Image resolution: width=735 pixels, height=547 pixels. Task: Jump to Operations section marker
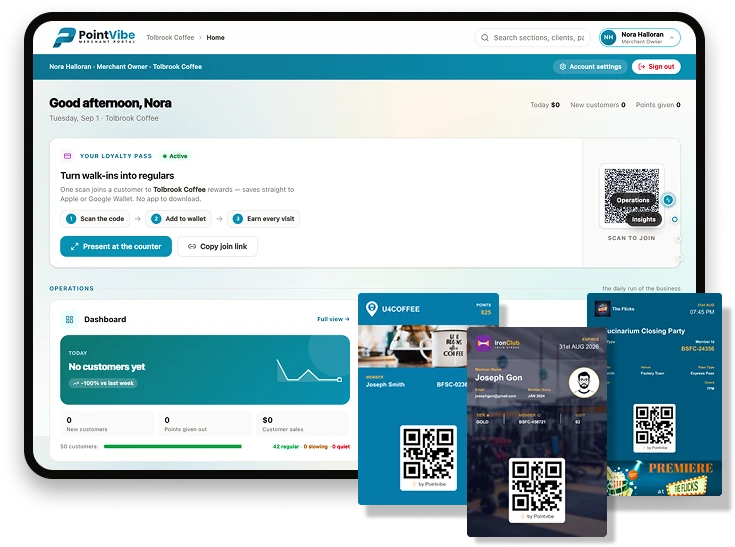pyautogui.click(x=632, y=200)
